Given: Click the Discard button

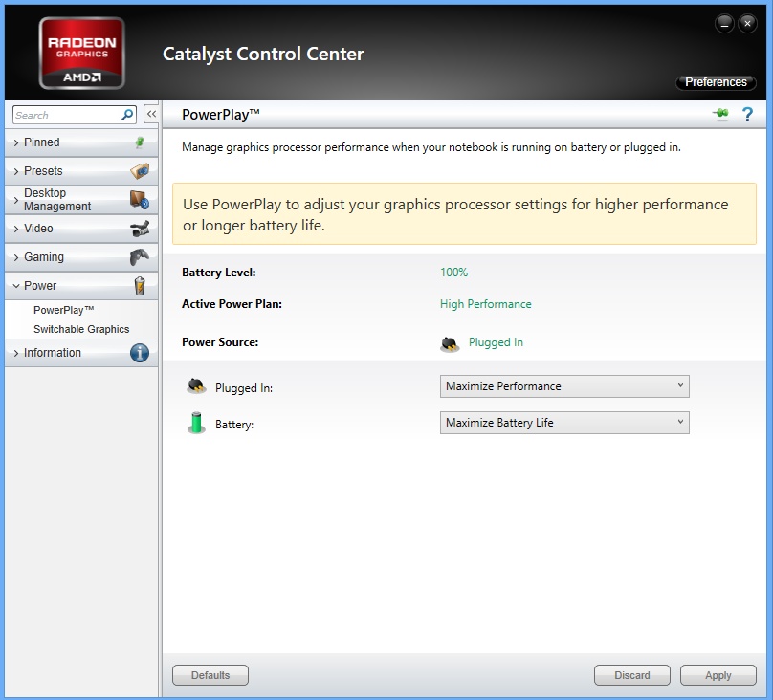Looking at the screenshot, I should click(x=632, y=675).
